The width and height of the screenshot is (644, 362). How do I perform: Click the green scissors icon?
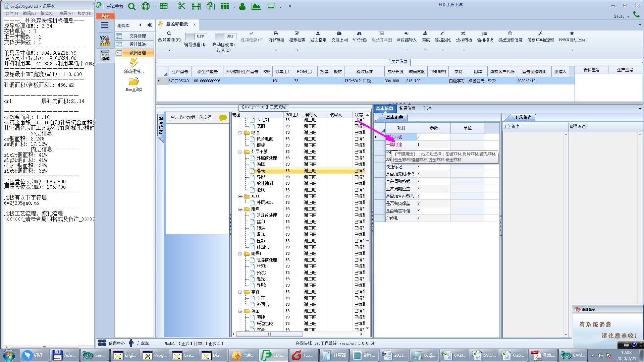tap(181, 6)
